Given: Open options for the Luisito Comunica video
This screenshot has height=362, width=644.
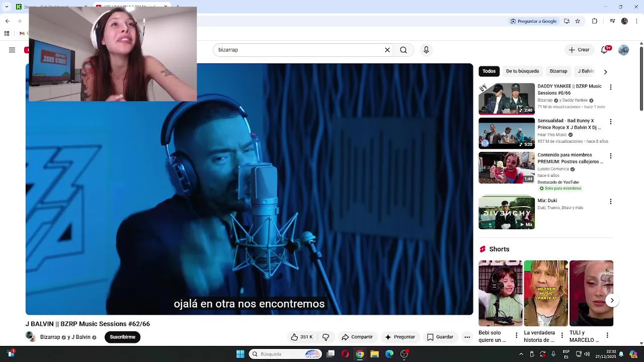Looking at the screenshot, I should click(611, 156).
